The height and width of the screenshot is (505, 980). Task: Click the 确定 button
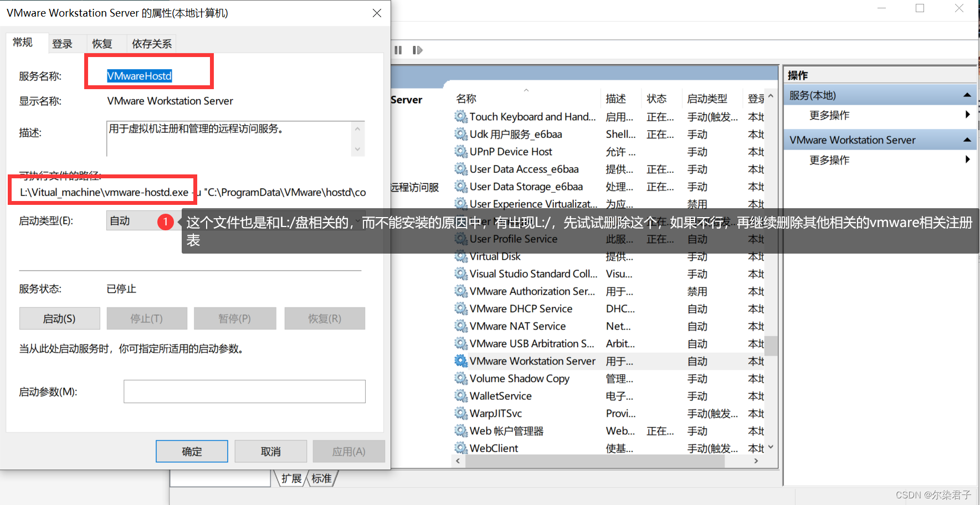pos(192,451)
